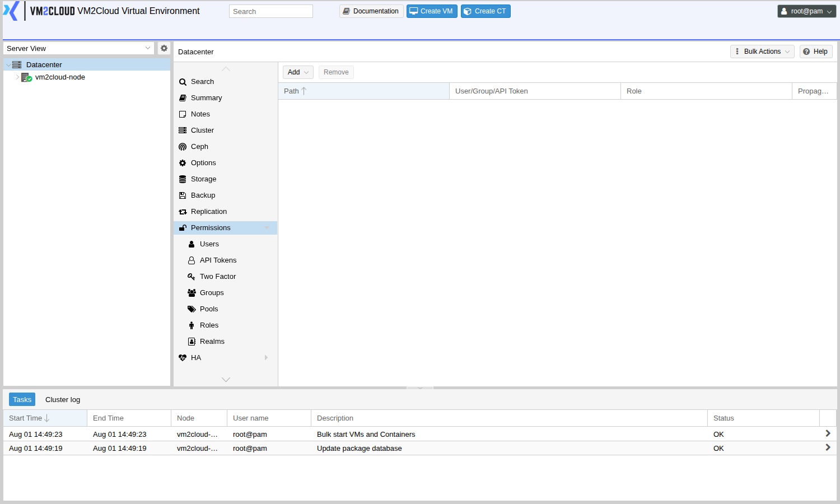
Task: Click the HA heartbeat icon
Action: pyautogui.click(x=183, y=358)
